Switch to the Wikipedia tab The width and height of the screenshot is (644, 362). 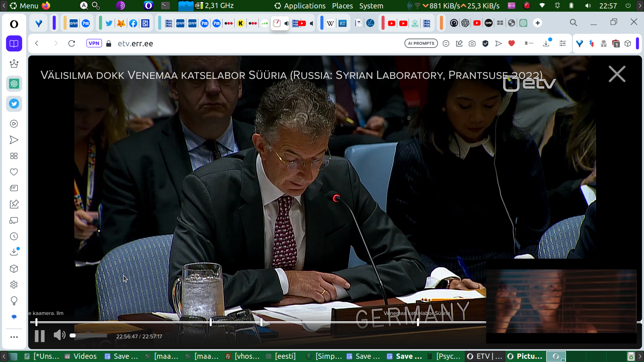330,23
